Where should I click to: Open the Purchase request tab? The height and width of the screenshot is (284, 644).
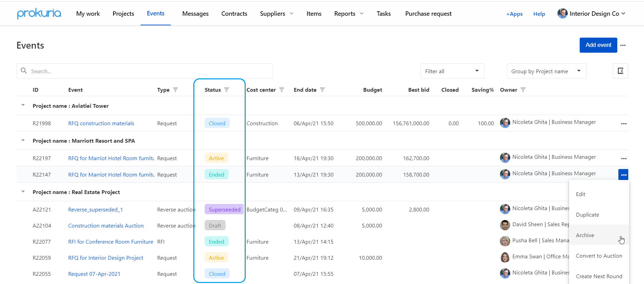[x=428, y=14]
